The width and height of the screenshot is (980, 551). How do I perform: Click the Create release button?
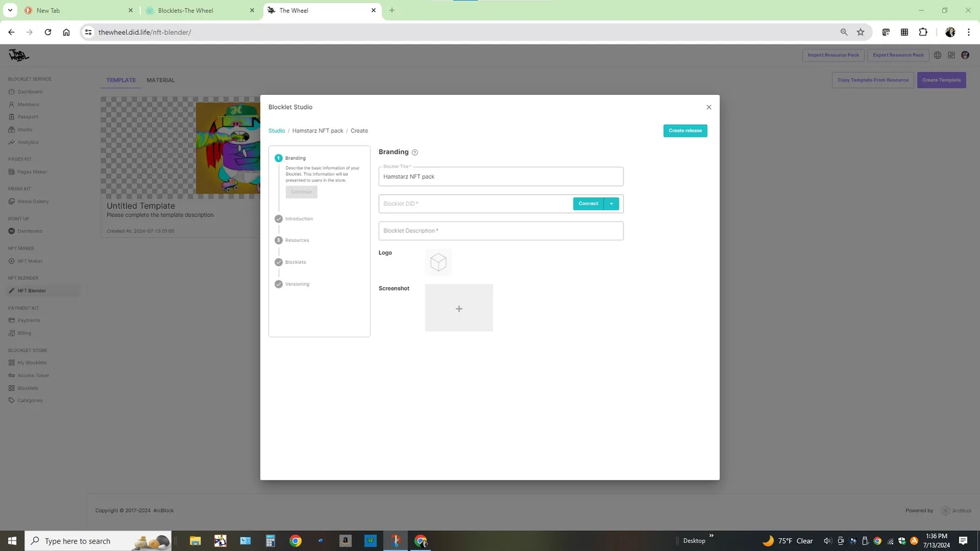pos(685,131)
